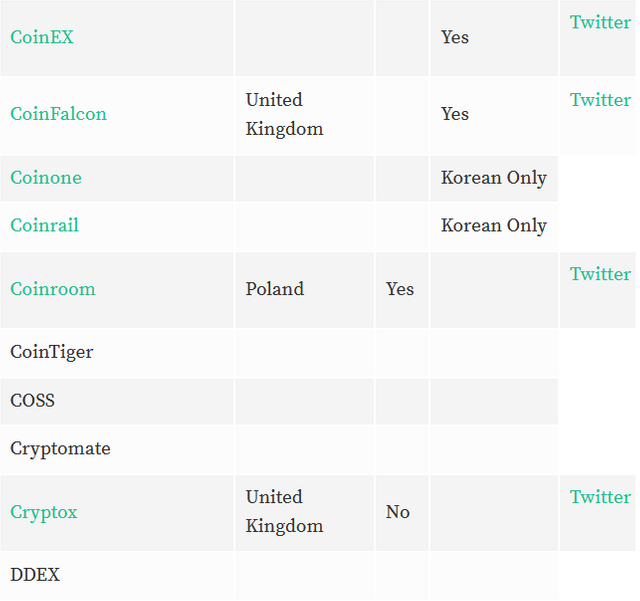This screenshot has height=601, width=640.
Task: Select the No cell in the Cryptox row
Action: (x=402, y=512)
